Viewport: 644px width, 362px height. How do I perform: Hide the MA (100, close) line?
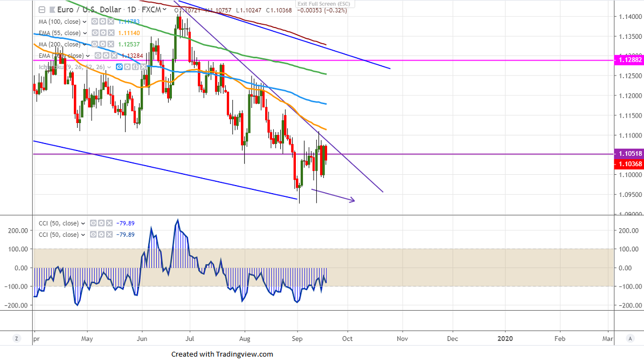tap(94, 22)
